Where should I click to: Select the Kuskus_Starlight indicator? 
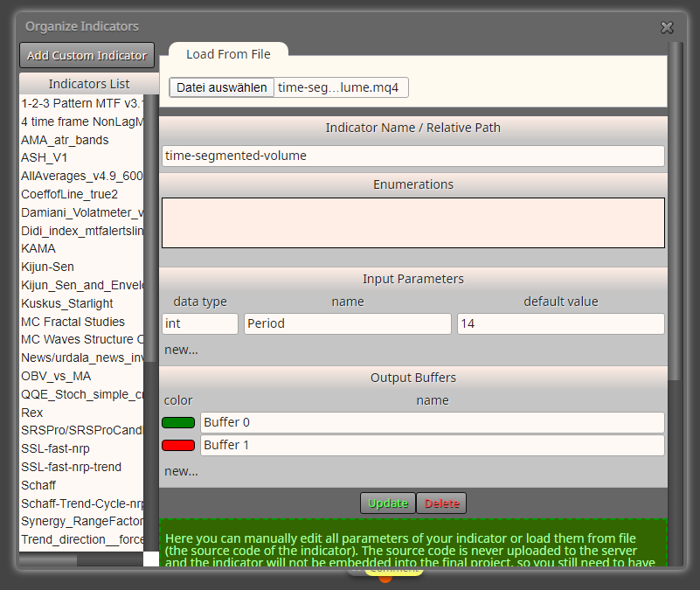81,303
